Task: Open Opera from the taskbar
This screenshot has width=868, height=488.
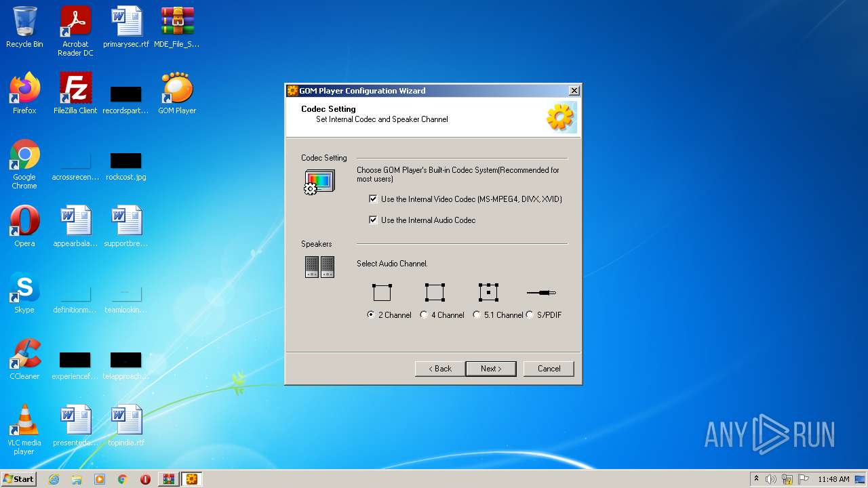Action: [x=145, y=479]
